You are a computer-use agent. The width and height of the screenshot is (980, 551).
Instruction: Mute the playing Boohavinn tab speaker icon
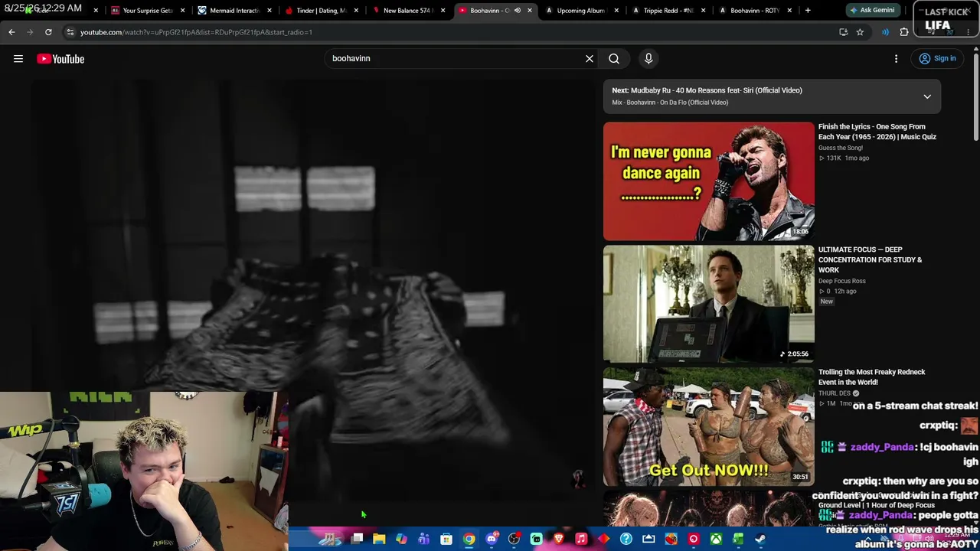tap(518, 11)
